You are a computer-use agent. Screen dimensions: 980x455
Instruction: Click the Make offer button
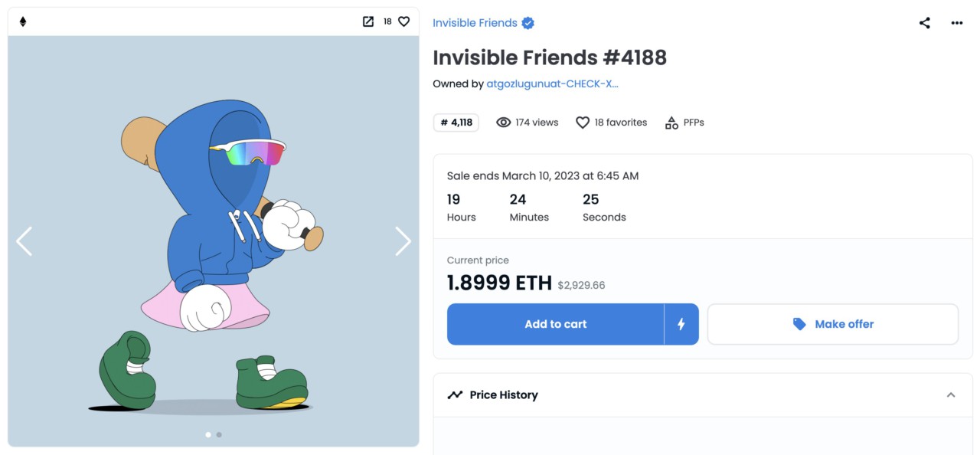pyautogui.click(x=833, y=323)
